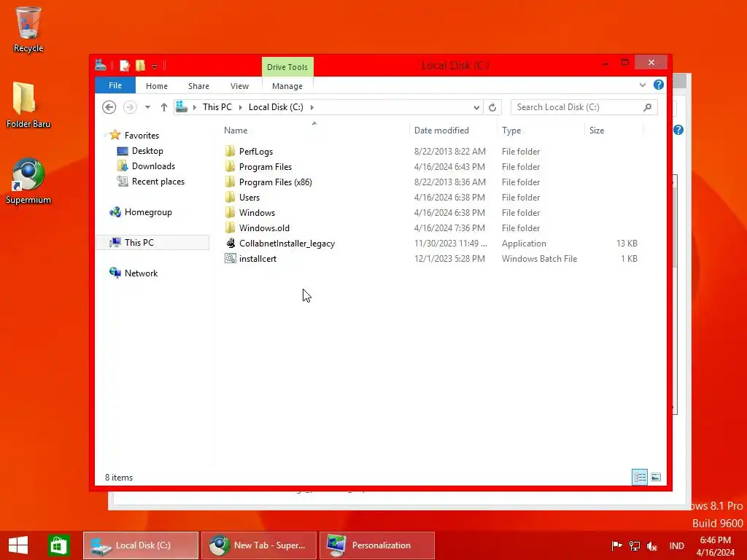Switch to Details view in the status bar
The image size is (747, 560).
[640, 477]
